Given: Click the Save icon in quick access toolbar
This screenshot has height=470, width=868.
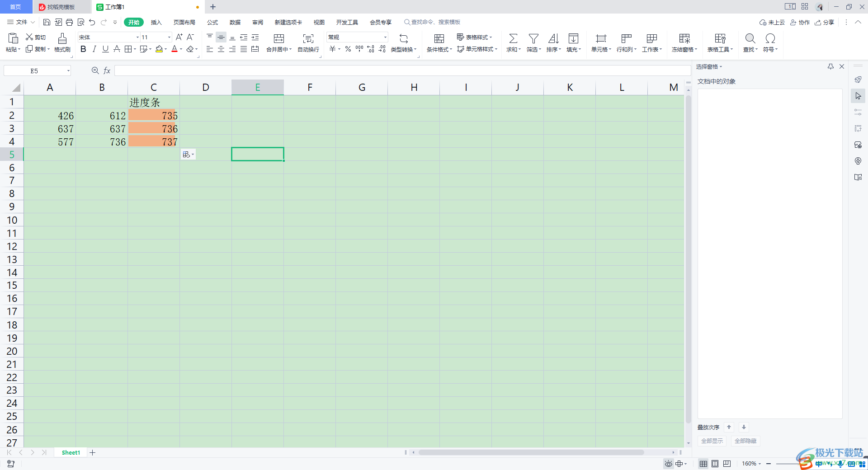Looking at the screenshot, I should coord(47,22).
